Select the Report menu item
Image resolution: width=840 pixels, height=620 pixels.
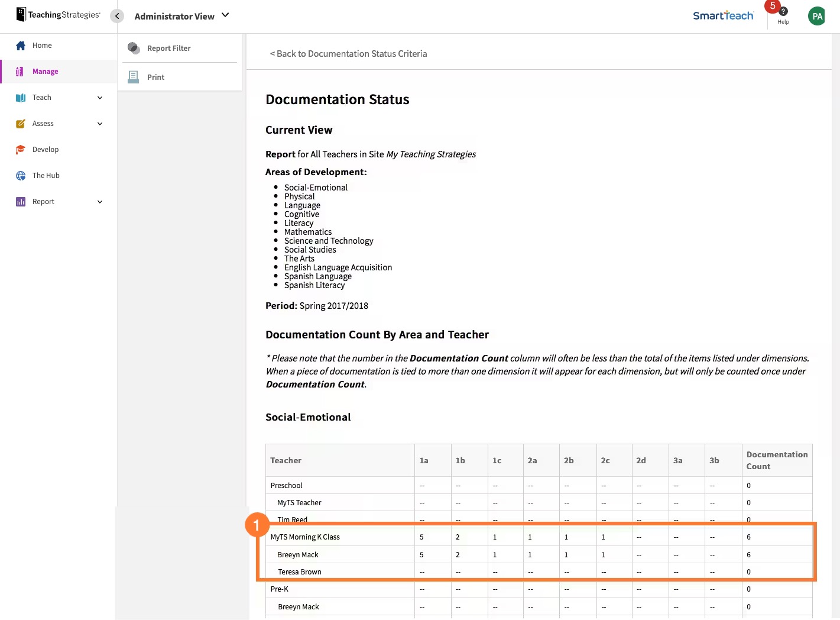(43, 201)
